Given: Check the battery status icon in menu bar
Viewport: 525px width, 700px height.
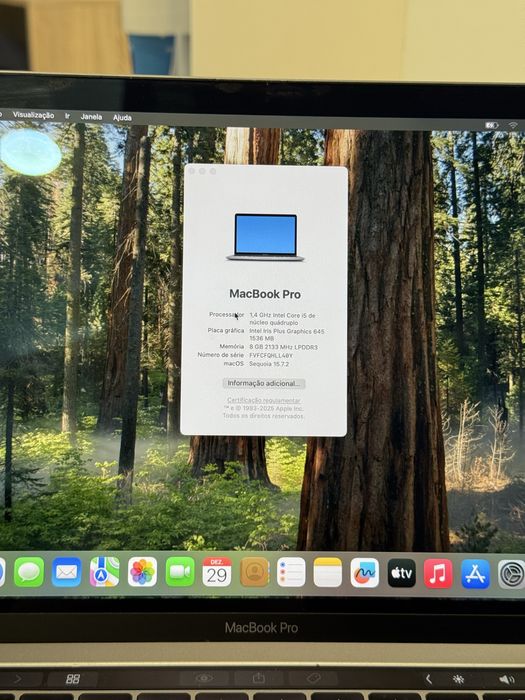Looking at the screenshot, I should point(492,125).
